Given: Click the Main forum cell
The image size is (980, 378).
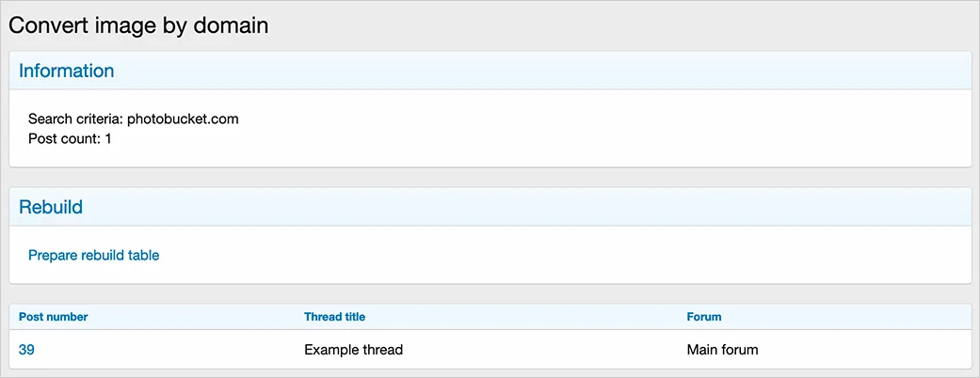Looking at the screenshot, I should [x=722, y=350].
